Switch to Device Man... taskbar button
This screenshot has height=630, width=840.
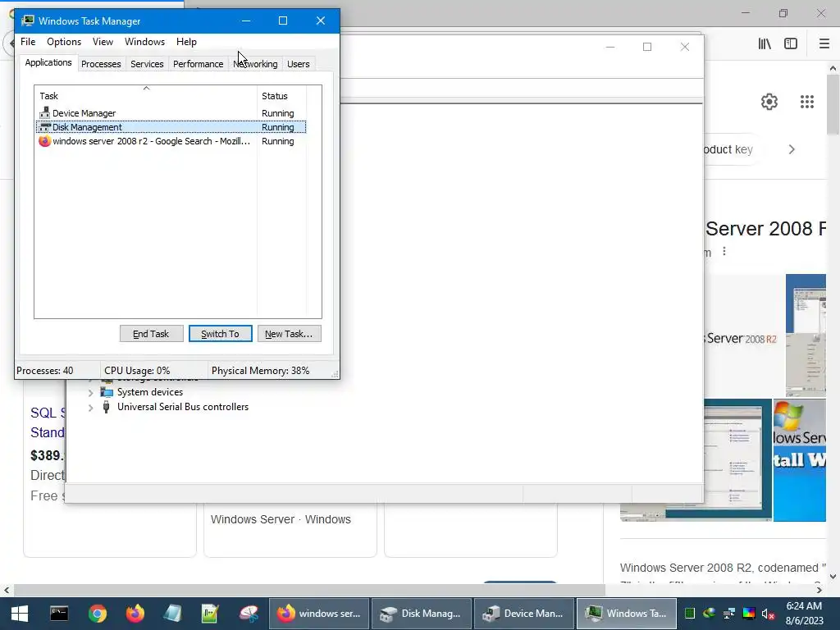pyautogui.click(x=524, y=614)
